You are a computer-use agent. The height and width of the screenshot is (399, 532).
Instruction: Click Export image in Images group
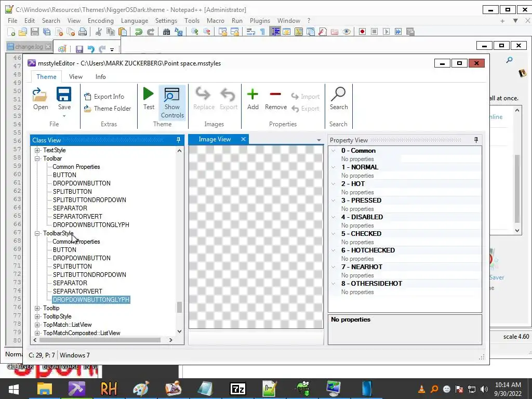pyautogui.click(x=229, y=99)
